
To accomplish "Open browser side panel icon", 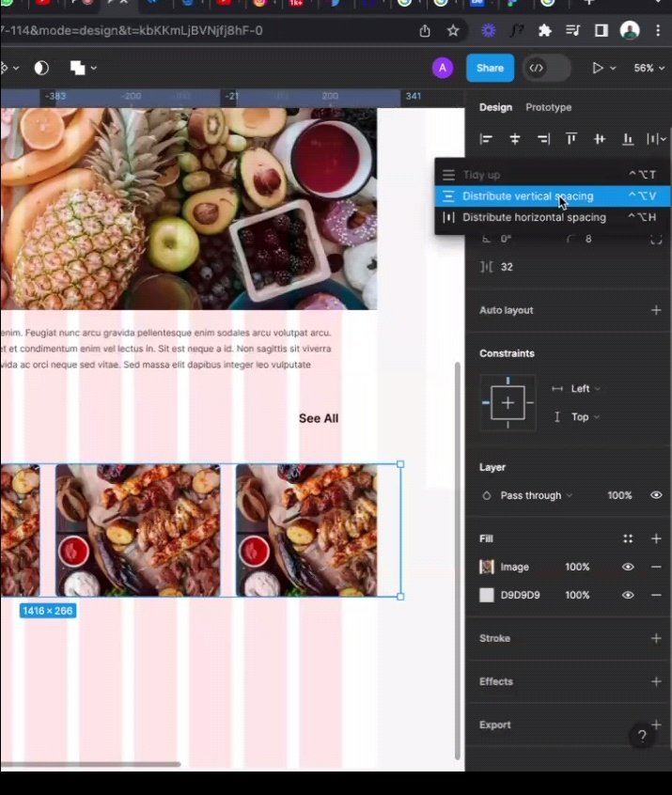I will tap(601, 31).
